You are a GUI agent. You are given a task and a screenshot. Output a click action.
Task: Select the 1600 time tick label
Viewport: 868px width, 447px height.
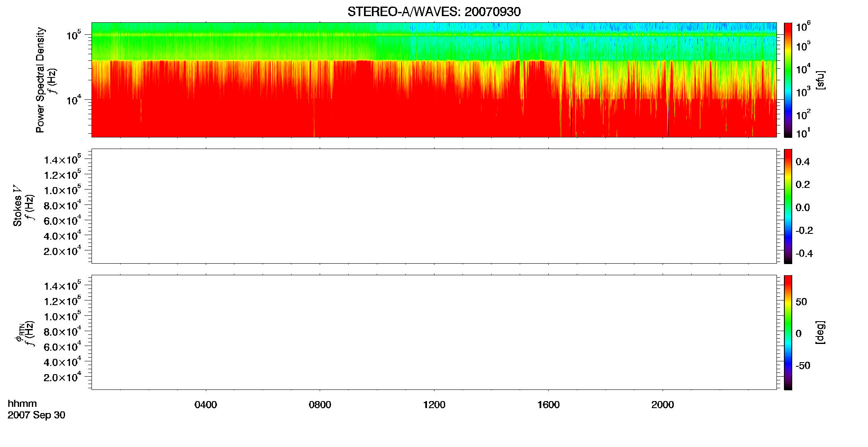549,405
